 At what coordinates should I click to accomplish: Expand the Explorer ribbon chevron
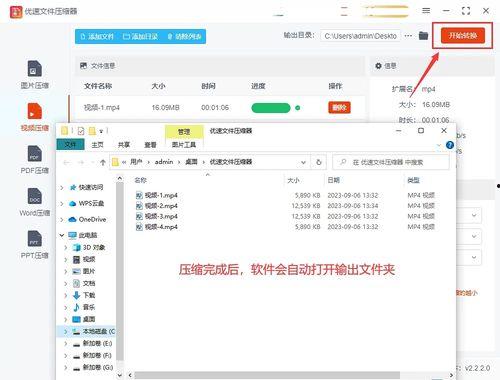pos(439,145)
